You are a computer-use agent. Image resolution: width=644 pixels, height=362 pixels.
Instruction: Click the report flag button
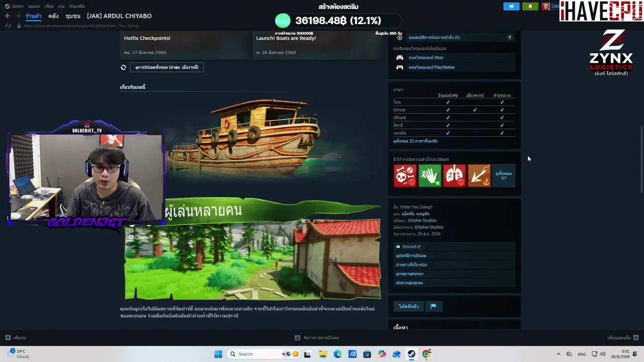(x=433, y=306)
